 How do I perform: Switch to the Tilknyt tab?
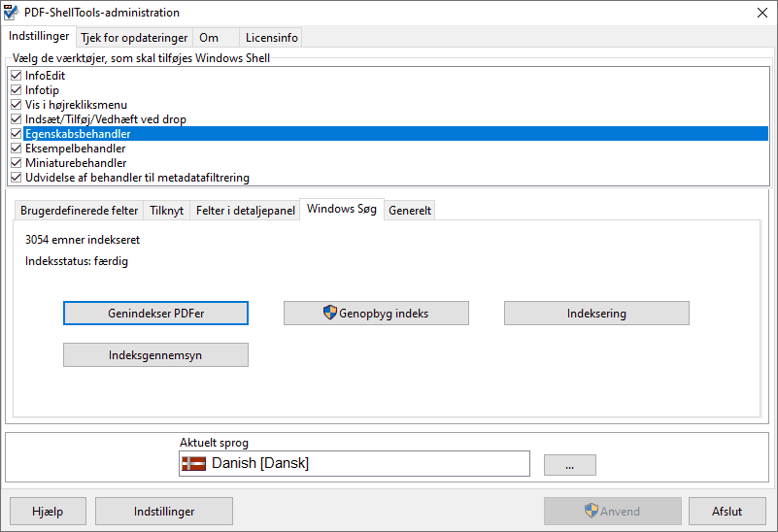point(167,211)
